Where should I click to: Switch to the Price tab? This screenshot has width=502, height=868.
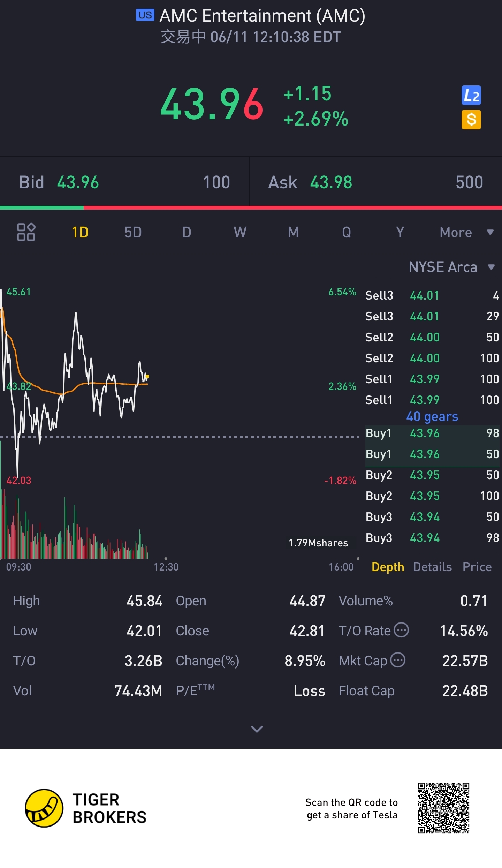click(x=477, y=567)
